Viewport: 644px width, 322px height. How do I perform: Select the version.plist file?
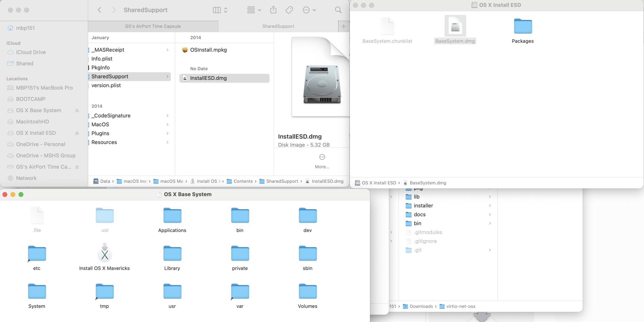106,85
